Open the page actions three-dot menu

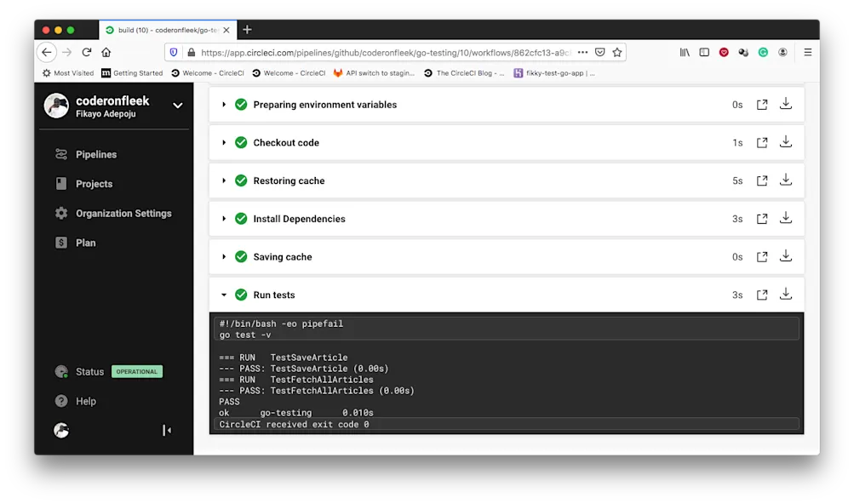(582, 52)
